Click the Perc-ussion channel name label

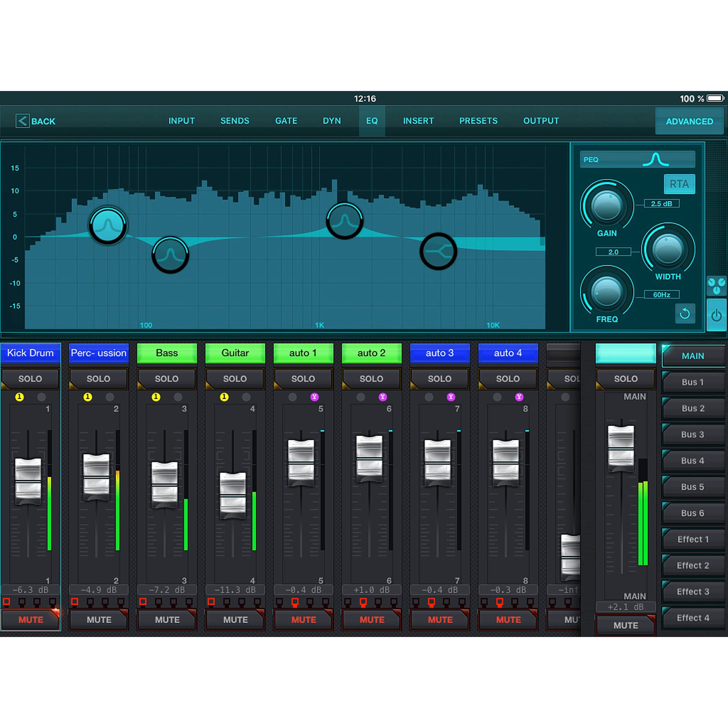coord(99,353)
